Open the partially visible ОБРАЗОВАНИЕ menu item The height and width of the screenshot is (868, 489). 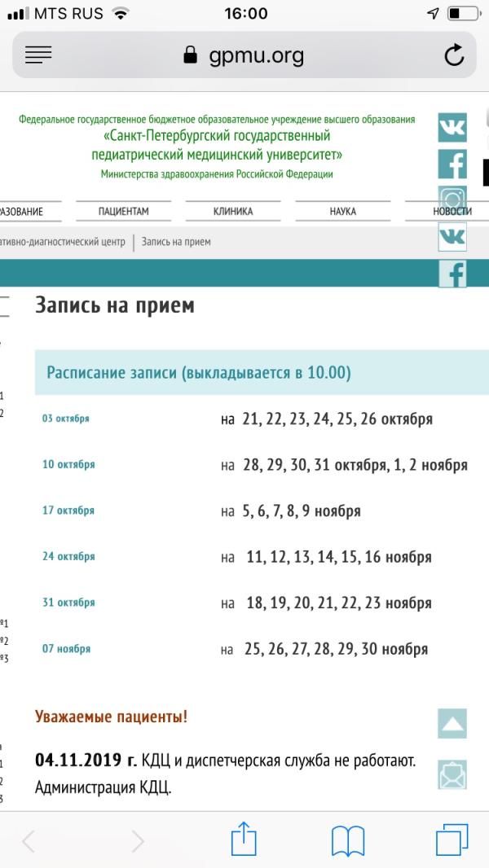(x=22, y=212)
